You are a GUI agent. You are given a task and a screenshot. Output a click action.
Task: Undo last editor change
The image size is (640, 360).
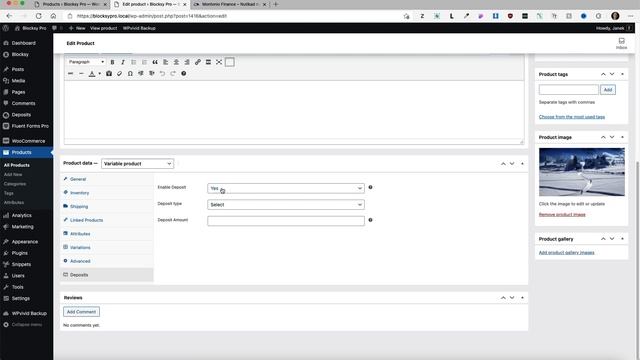click(x=162, y=73)
